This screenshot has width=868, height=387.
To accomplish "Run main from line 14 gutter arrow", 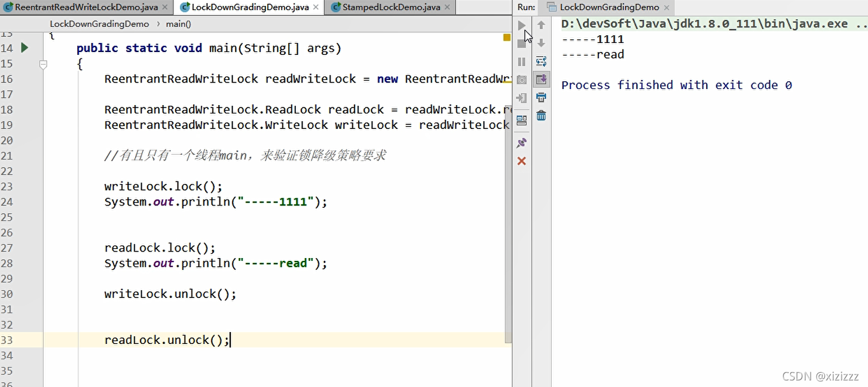I will point(25,48).
